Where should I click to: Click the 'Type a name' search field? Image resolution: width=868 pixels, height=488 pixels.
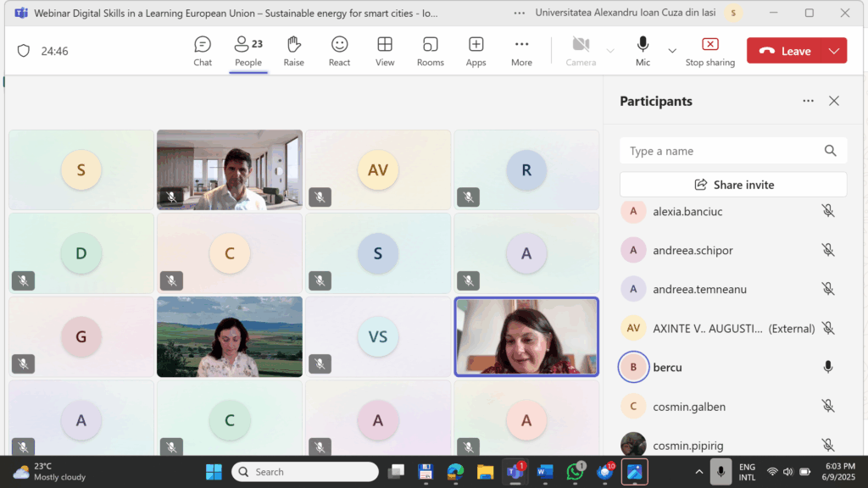[721, 151]
